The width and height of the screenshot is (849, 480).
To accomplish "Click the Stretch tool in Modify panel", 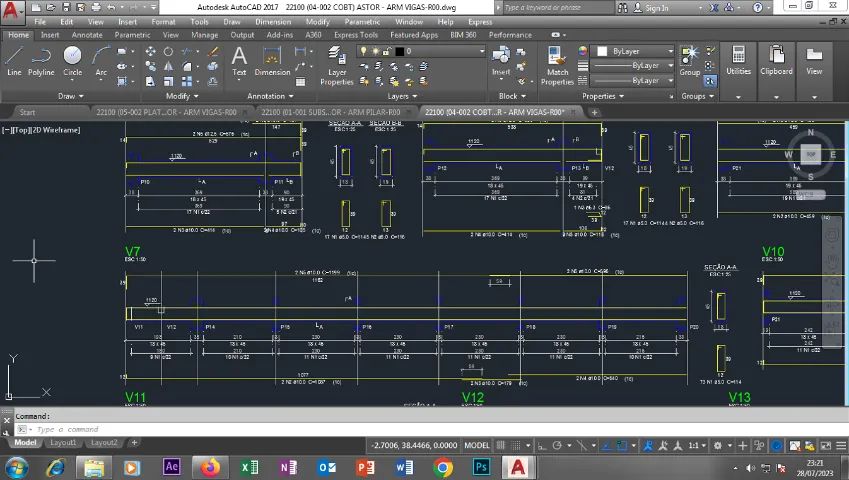I will tap(151, 81).
